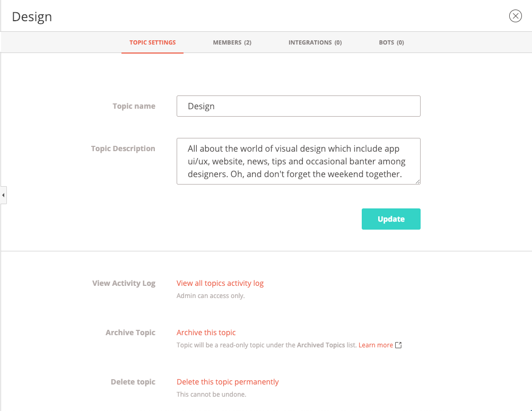532x411 pixels.
Task: Focus the Topic name input field
Action: click(x=298, y=106)
